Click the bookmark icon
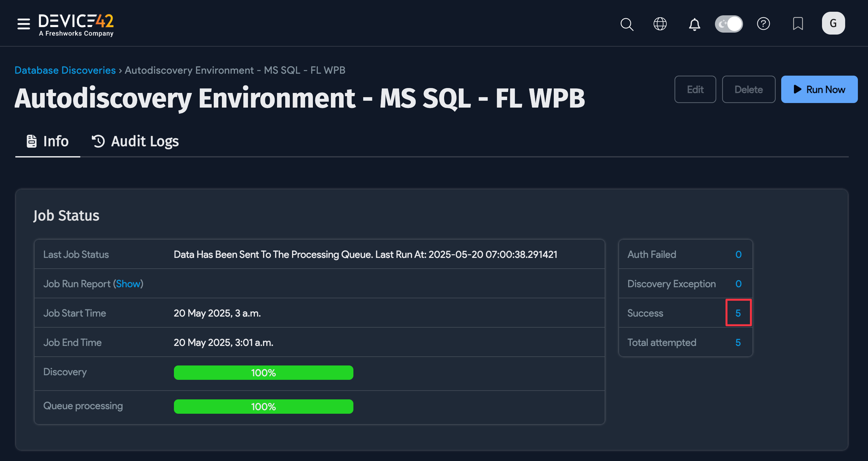The image size is (868, 461). point(798,24)
